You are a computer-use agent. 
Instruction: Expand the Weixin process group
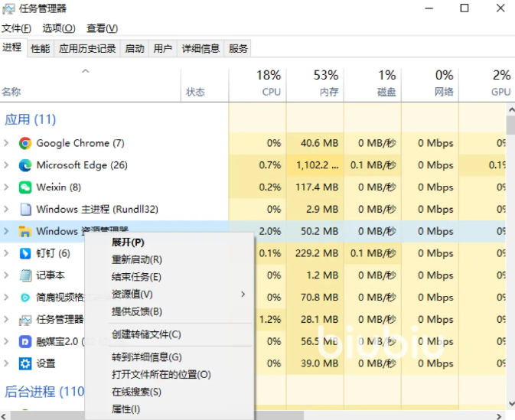coord(7,187)
